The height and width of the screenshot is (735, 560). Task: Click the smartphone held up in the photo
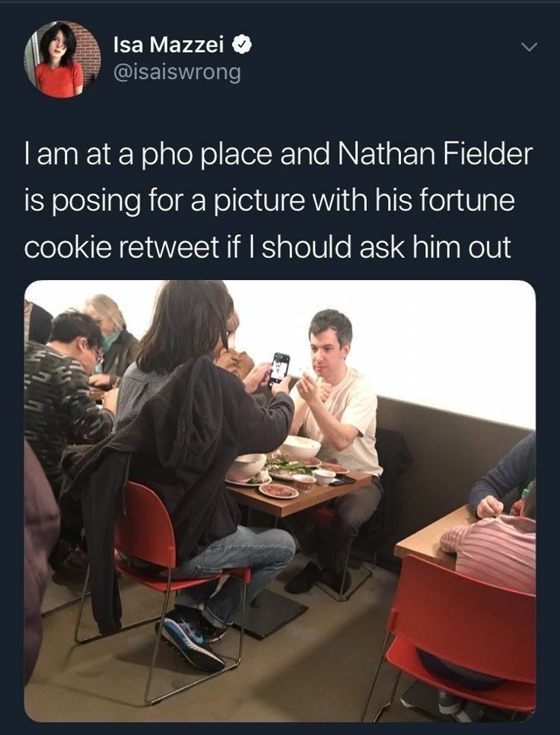click(280, 368)
